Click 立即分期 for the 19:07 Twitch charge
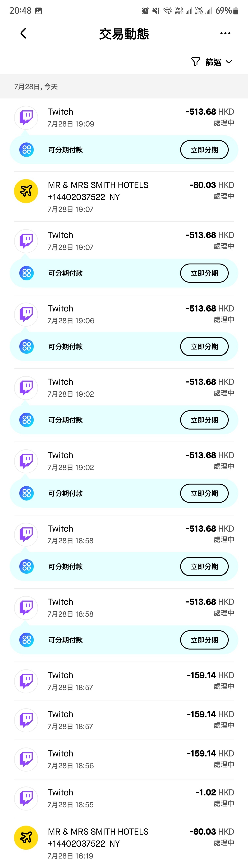The width and height of the screenshot is (248, 868). pyautogui.click(x=204, y=273)
